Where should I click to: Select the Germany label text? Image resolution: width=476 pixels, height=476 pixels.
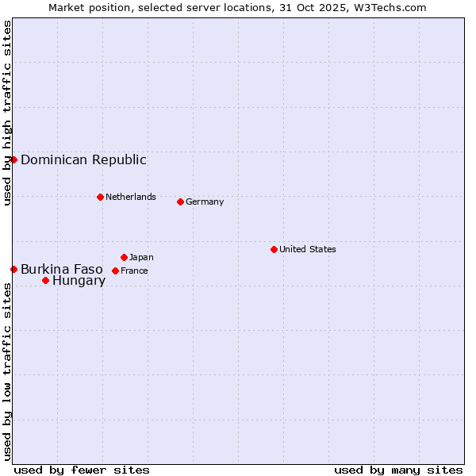pos(205,202)
